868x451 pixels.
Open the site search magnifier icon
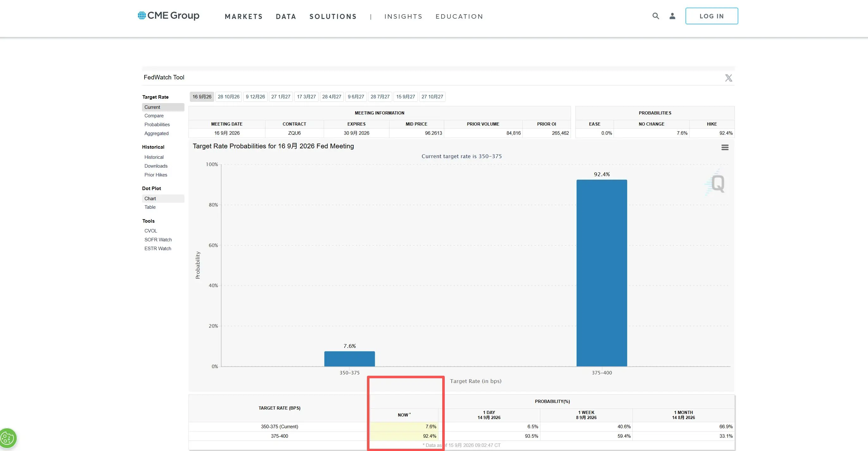click(x=655, y=16)
